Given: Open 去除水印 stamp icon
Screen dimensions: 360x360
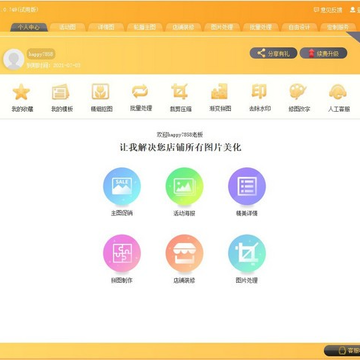Looking at the screenshot, I should 259,92.
